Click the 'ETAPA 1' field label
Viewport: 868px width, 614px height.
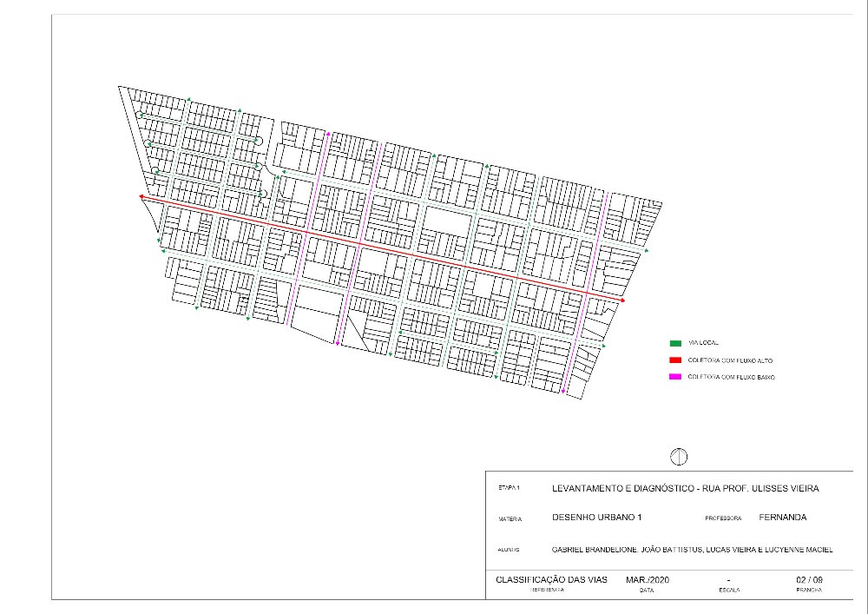(509, 488)
